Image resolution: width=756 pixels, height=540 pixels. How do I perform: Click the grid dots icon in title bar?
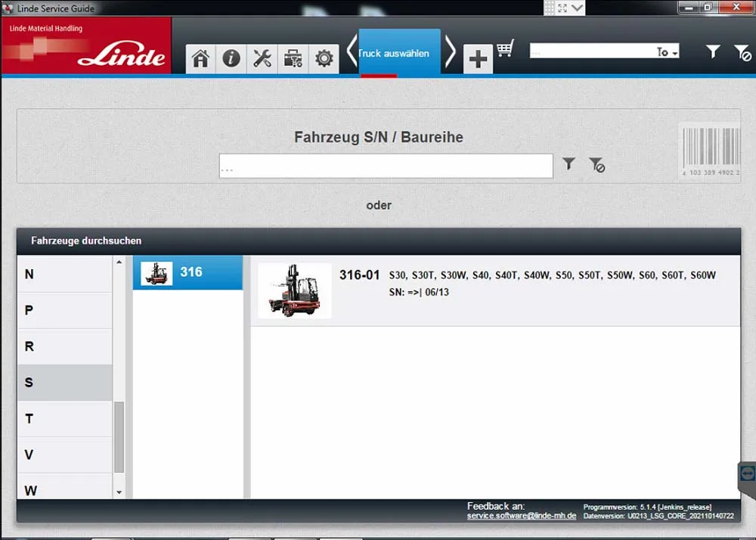click(x=549, y=8)
